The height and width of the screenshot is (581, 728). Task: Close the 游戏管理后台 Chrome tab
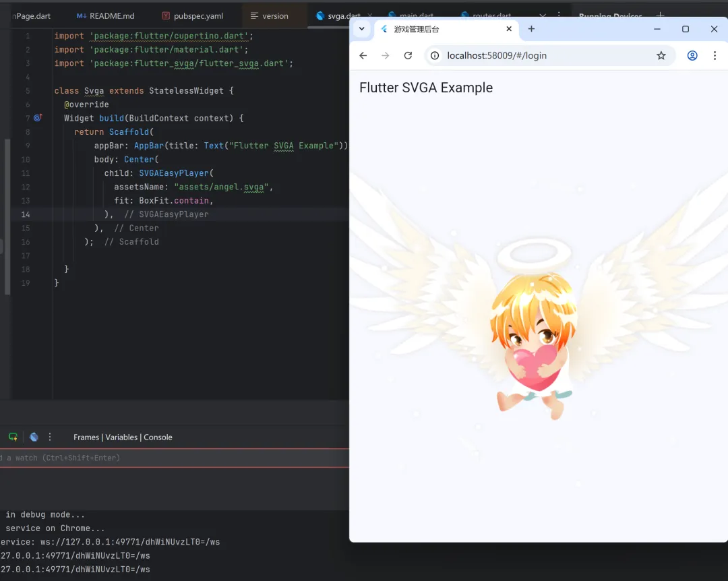(x=509, y=29)
